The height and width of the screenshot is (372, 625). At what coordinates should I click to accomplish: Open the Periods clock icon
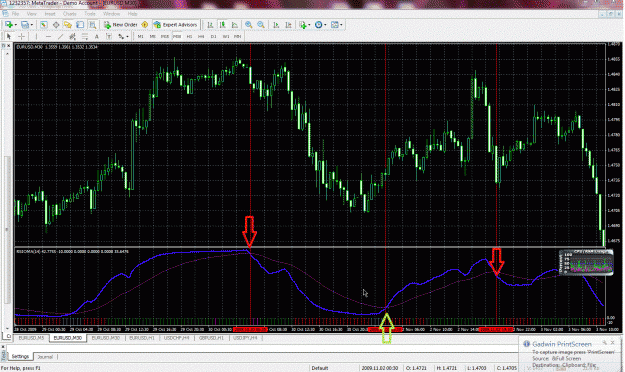(318, 25)
